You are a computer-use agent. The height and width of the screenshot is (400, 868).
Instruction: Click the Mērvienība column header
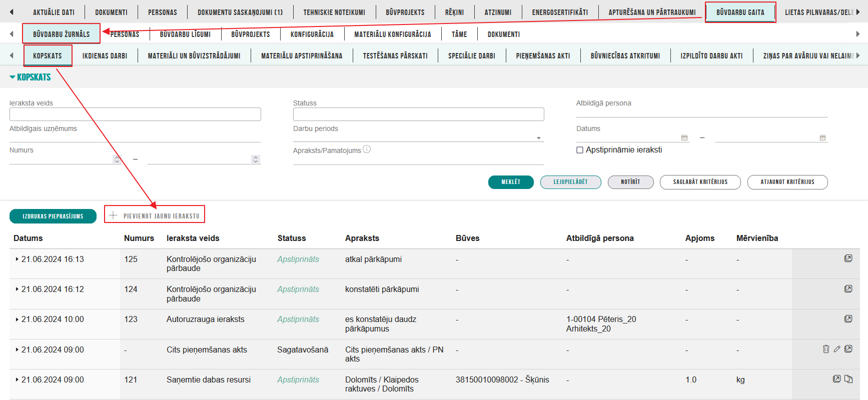757,238
